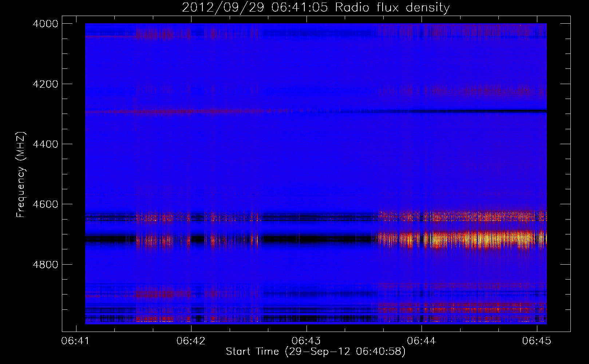Screen dimensions: 589x364
Task: Click the 06:41 time tick label
Action: (x=76, y=341)
